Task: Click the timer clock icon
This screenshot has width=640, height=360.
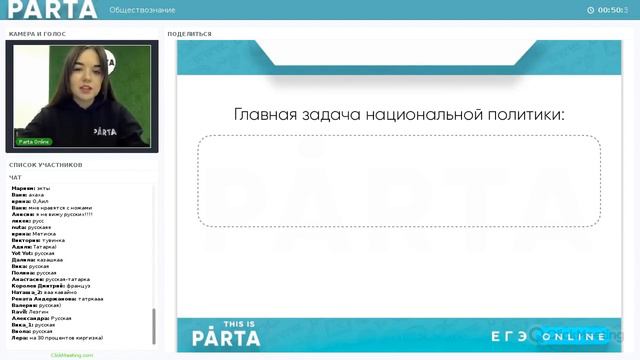Action: point(590,10)
